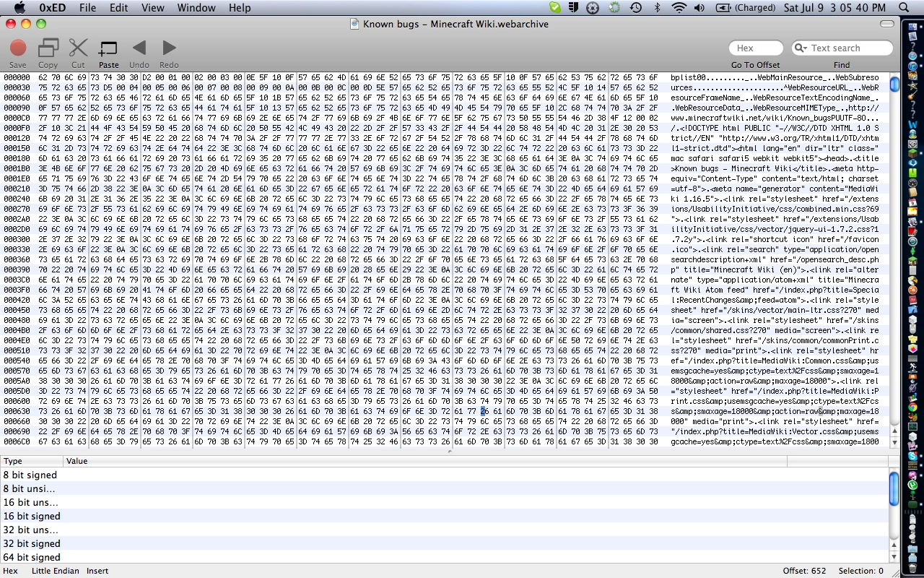Viewport: 924px width, 578px height.
Task: Click 'Offset: 652' in status bar
Action: (x=804, y=571)
